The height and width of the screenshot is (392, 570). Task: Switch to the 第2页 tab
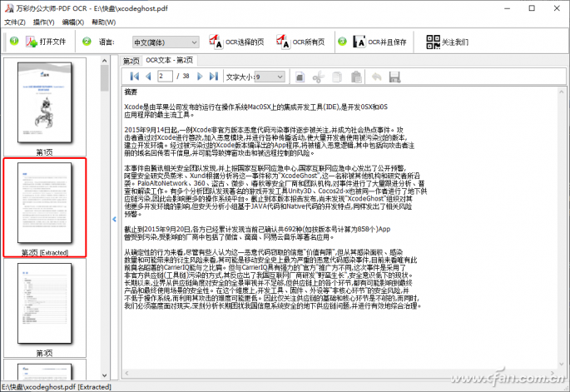point(131,61)
